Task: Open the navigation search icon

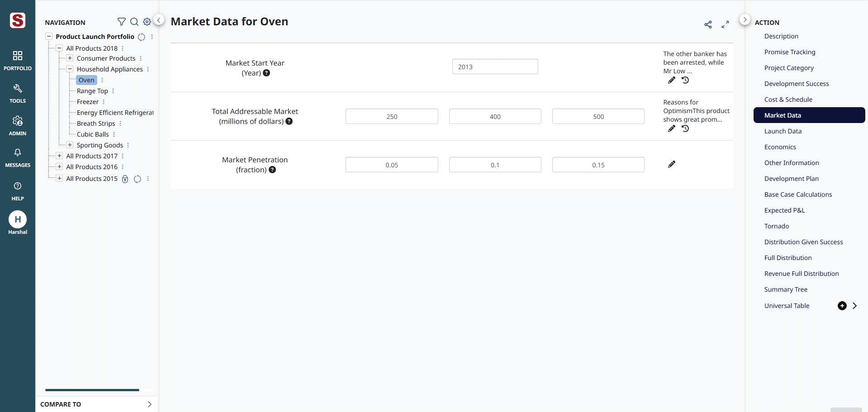Action: [134, 22]
